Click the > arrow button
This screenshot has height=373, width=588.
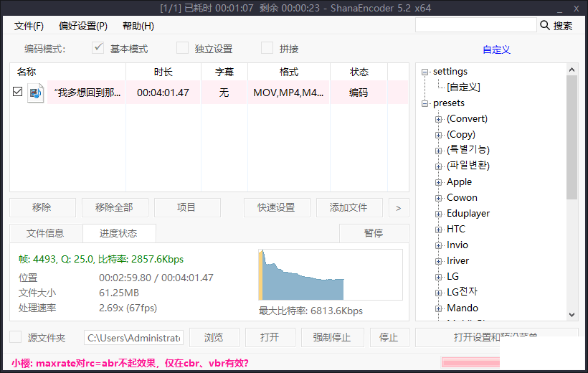399,207
